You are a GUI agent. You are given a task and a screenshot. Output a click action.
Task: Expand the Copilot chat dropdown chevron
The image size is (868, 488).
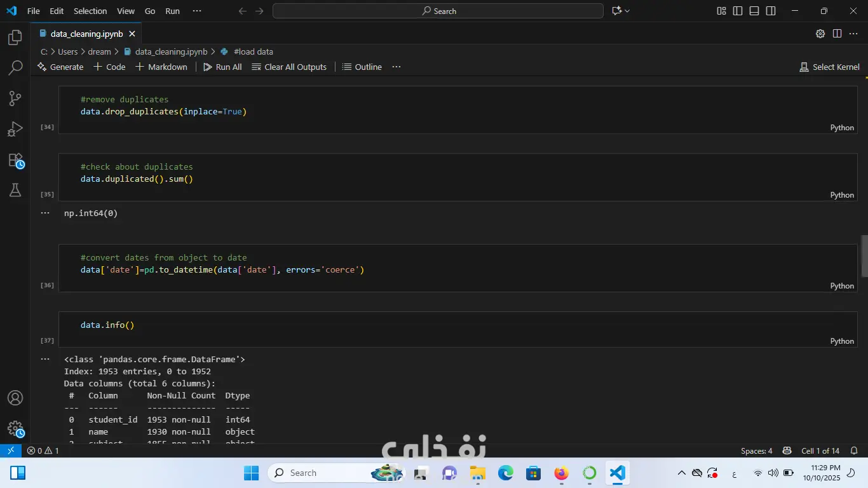tap(627, 11)
